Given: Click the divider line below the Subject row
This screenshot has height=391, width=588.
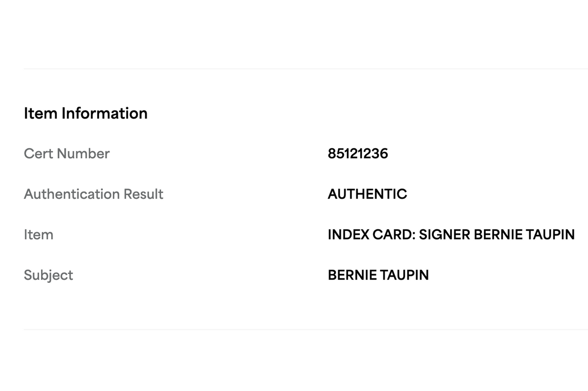Looking at the screenshot, I should pyautogui.click(x=305, y=329).
